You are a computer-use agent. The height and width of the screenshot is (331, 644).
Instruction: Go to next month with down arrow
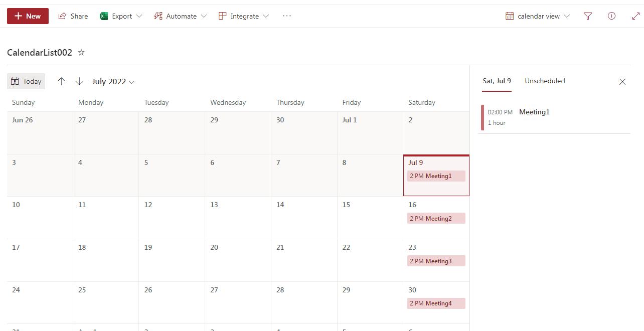coord(79,81)
